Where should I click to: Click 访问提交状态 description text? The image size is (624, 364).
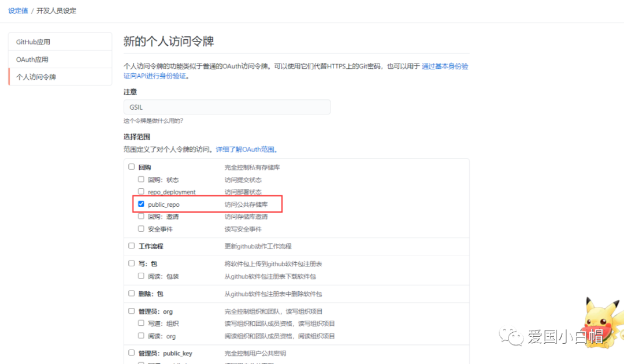(x=243, y=180)
